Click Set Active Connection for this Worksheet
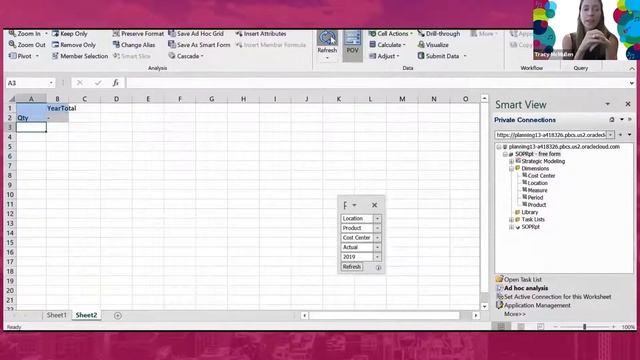The width and height of the screenshot is (640, 360). (558, 297)
